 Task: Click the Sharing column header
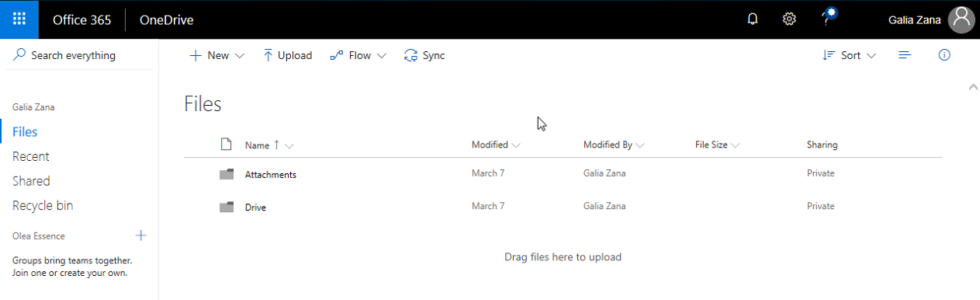[822, 145]
